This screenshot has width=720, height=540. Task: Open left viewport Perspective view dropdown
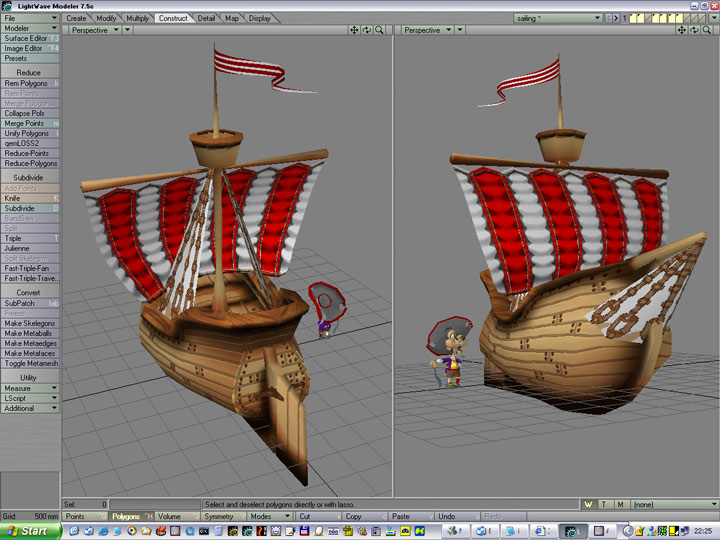(x=95, y=30)
